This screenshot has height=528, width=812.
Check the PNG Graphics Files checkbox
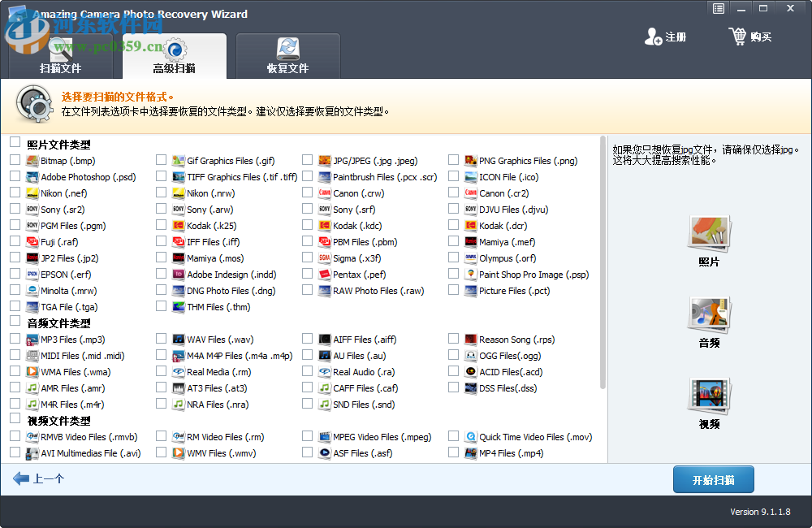tap(453, 160)
